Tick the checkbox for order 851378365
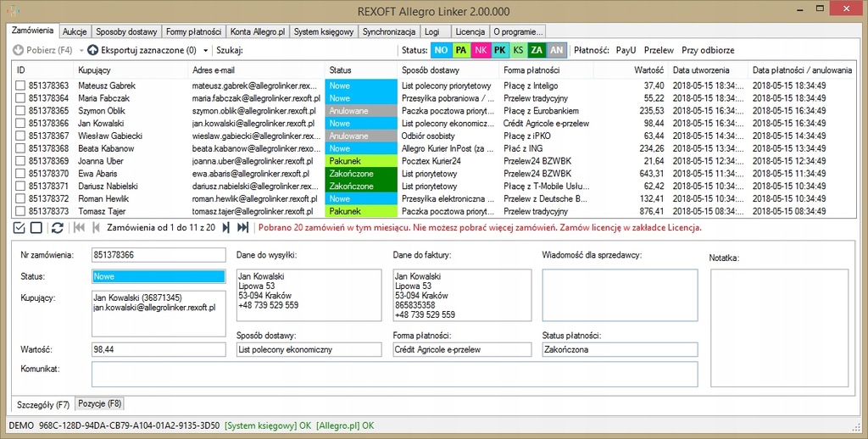 (x=20, y=111)
